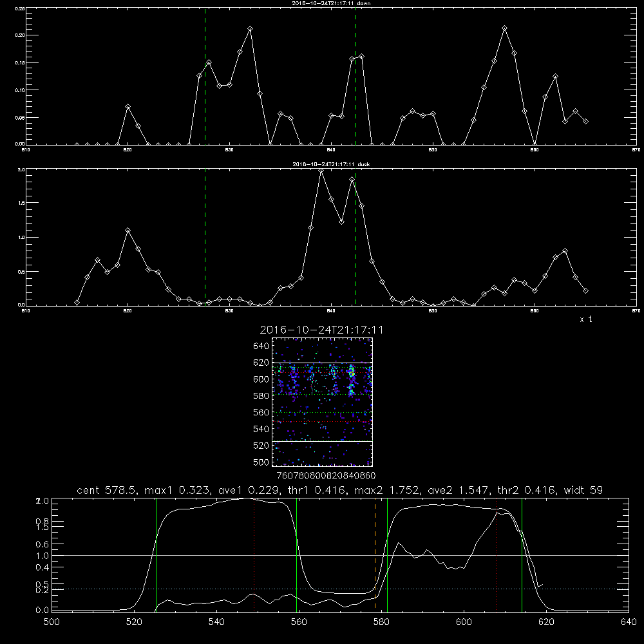Viewport: 644px width, 644px height.
Task: Click the left green dashed line in dusk plot
Action: click(x=205, y=237)
